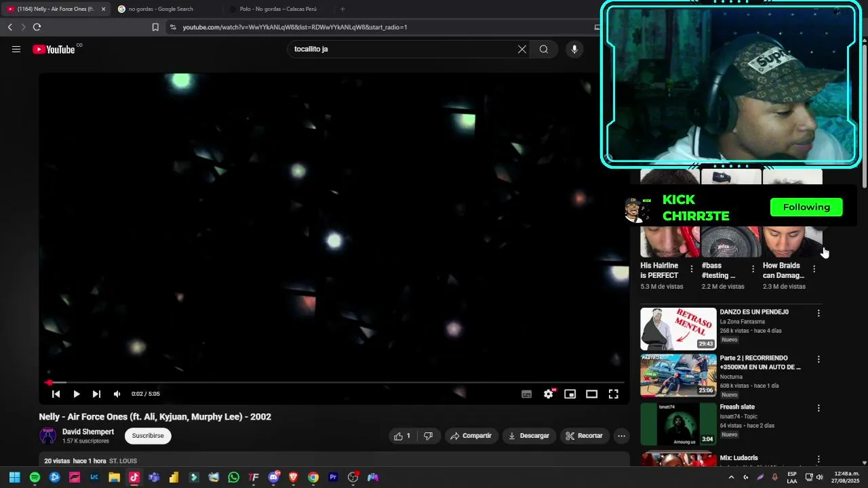
Task: Click the magnifier search button
Action: coord(544,49)
